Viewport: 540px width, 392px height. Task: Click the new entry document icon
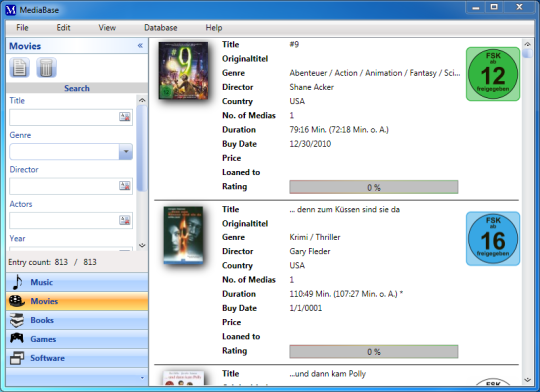19,68
